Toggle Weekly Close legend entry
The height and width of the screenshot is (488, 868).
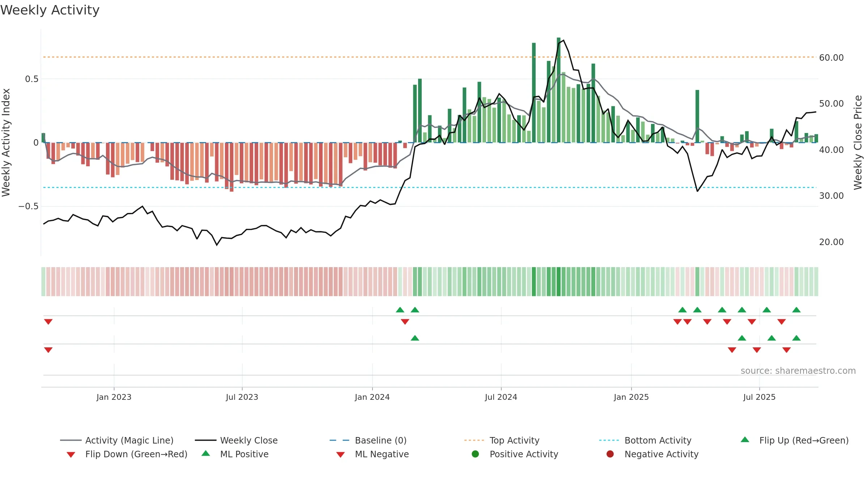236,440
